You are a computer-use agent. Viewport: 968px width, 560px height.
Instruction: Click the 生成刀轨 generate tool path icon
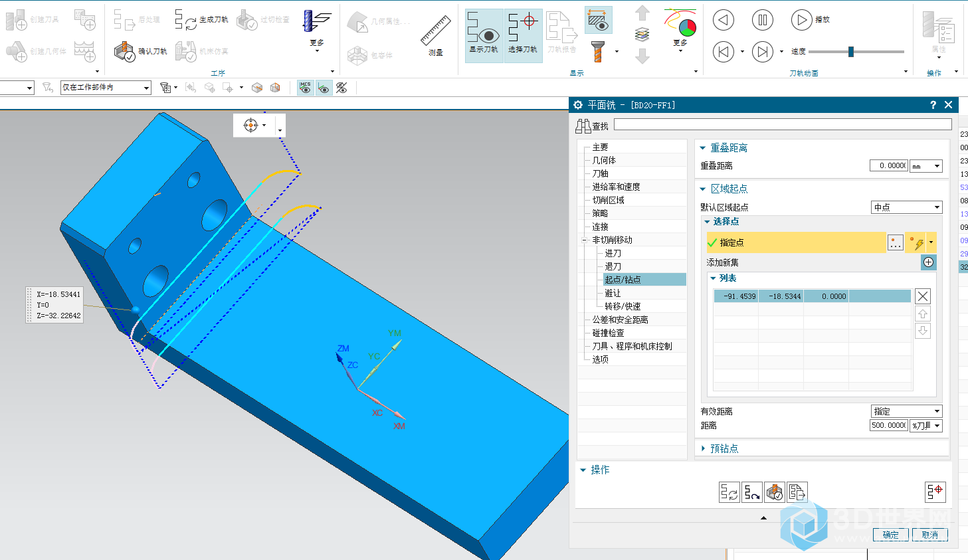click(185, 20)
